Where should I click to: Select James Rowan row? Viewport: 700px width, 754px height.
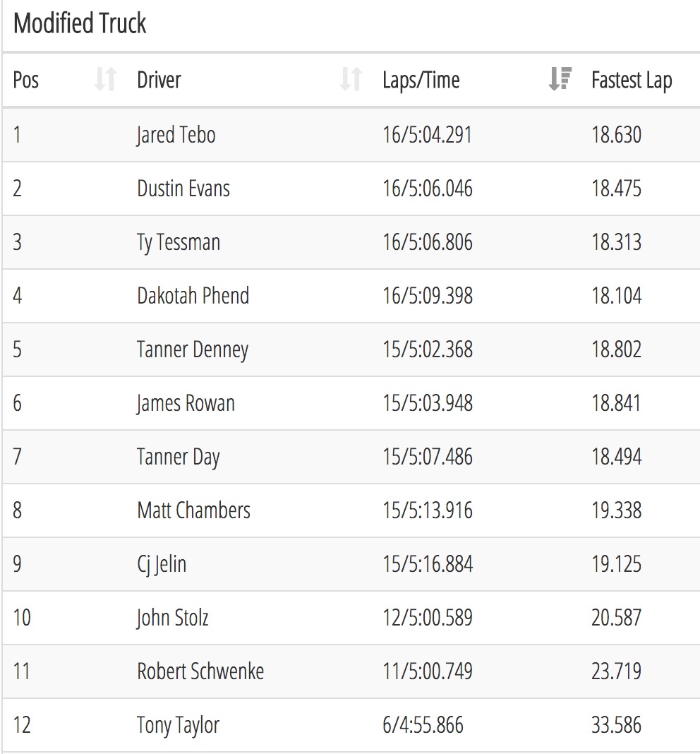coord(351,403)
